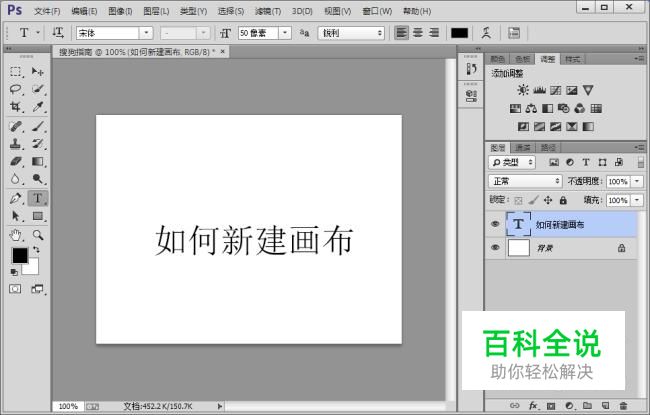The height and width of the screenshot is (415, 650).
Task: Select the Clone Stamp tool
Action: [x=16, y=143]
